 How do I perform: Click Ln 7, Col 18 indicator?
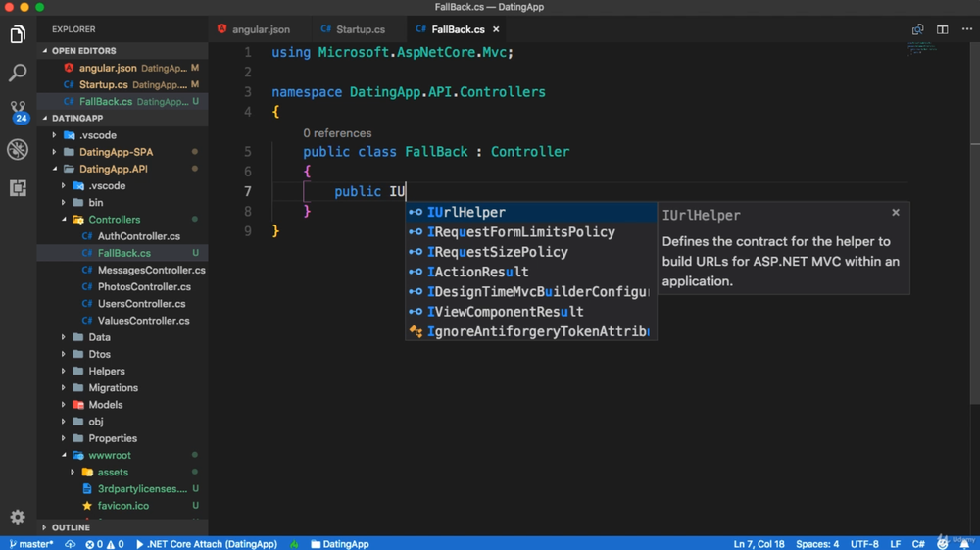coord(759,544)
